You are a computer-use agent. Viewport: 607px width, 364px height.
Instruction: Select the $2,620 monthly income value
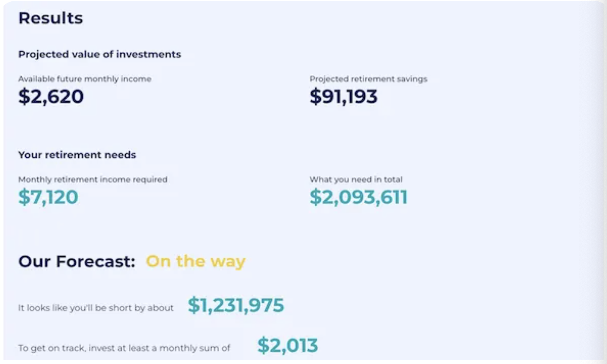51,96
